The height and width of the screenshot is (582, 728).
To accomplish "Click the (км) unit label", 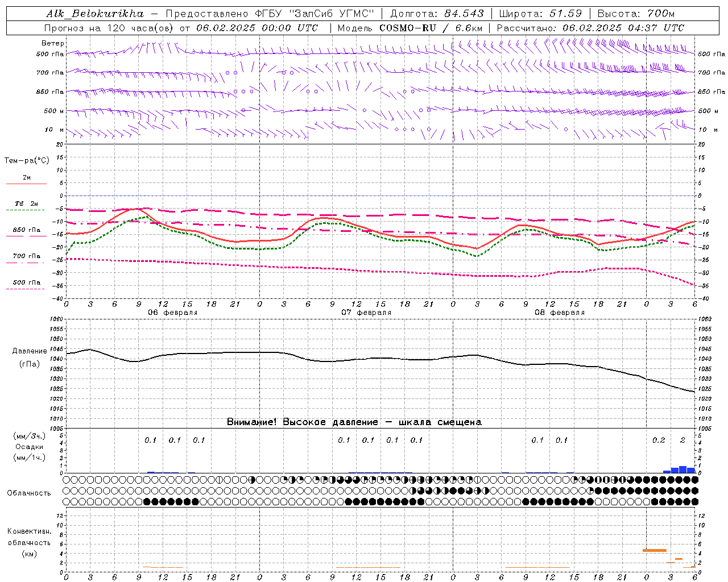I will tap(30, 554).
